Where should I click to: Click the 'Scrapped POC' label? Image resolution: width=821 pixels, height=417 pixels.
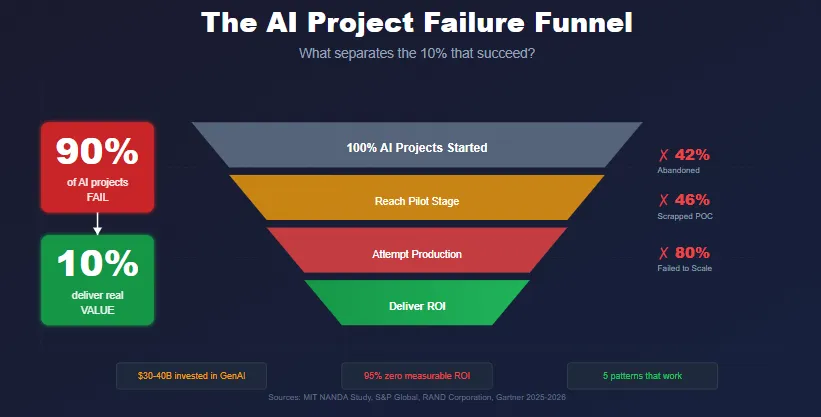click(x=685, y=216)
